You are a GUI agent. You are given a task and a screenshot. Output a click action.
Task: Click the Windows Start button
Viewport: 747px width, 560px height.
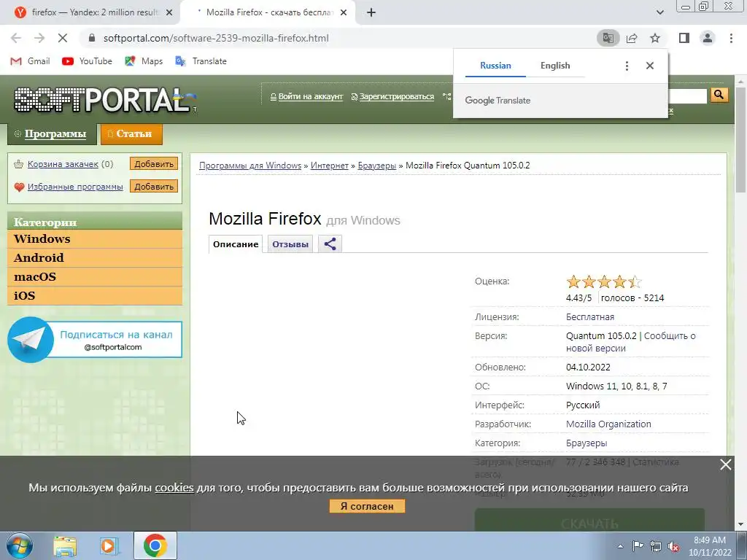[x=19, y=545]
